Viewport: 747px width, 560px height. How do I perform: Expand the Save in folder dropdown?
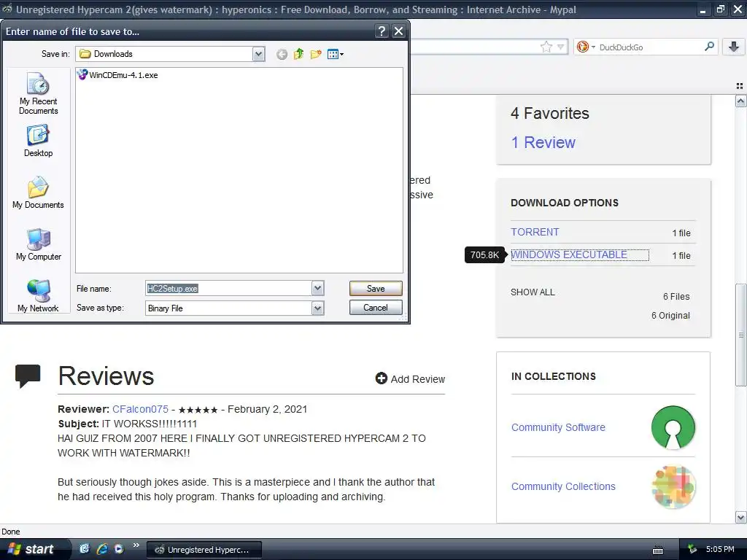click(258, 54)
